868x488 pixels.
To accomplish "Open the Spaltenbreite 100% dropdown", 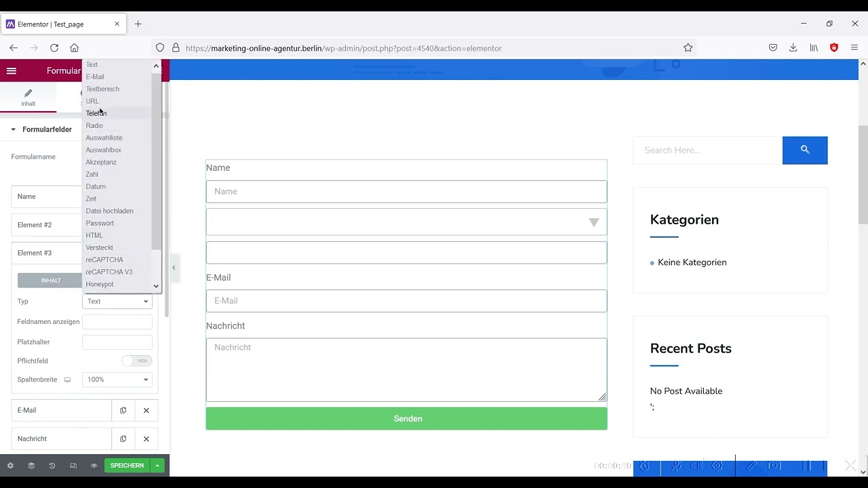I will click(x=117, y=380).
